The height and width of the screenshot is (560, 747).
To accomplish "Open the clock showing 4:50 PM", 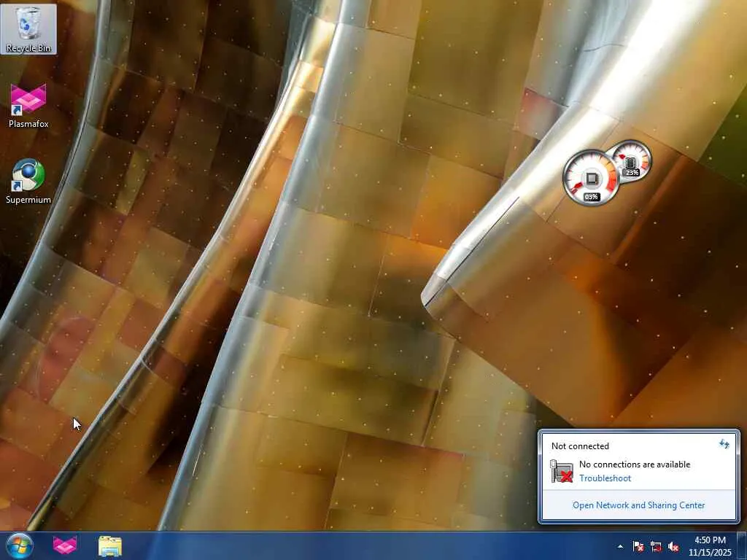I will 710,546.
